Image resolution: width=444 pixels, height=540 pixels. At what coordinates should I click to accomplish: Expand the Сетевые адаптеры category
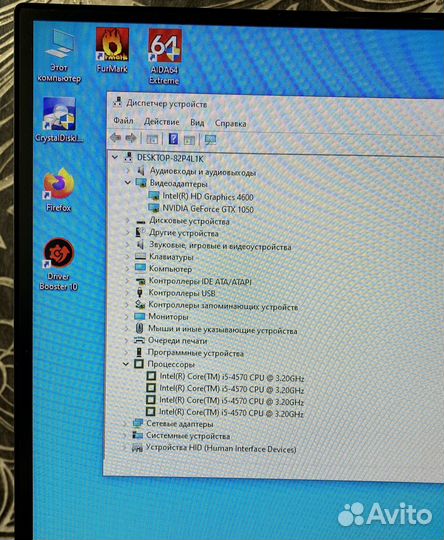coord(125,423)
